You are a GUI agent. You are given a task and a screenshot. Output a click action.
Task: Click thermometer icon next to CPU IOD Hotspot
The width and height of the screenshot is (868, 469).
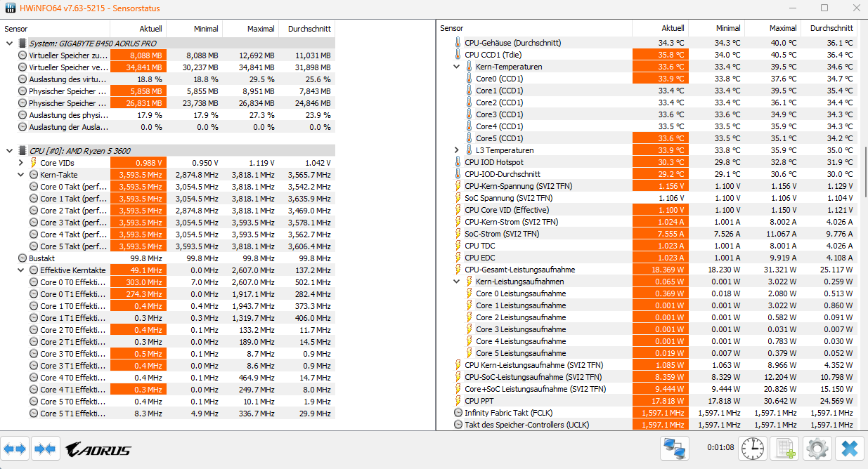458,162
